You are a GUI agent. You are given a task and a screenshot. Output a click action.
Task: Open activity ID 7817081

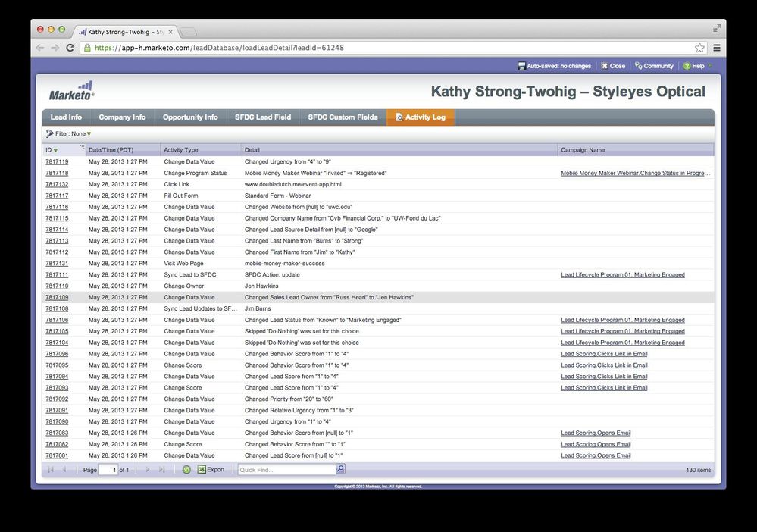coord(57,455)
